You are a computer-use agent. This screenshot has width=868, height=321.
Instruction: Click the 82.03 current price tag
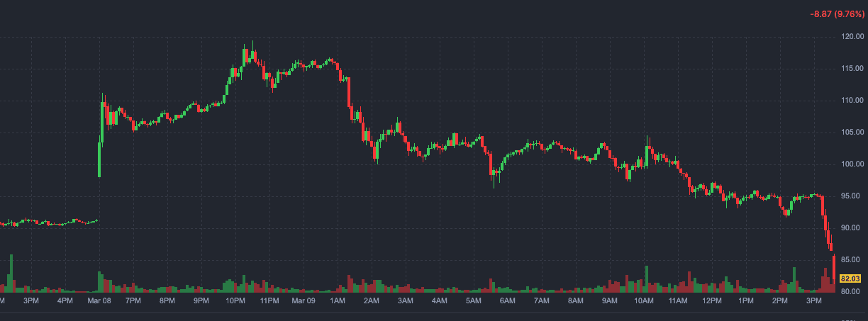pos(850,278)
